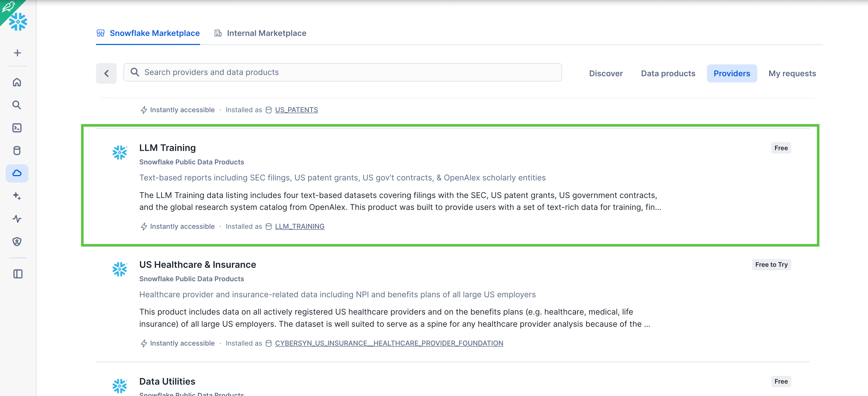Click the Internal Marketplace building tab icon

[x=218, y=33]
